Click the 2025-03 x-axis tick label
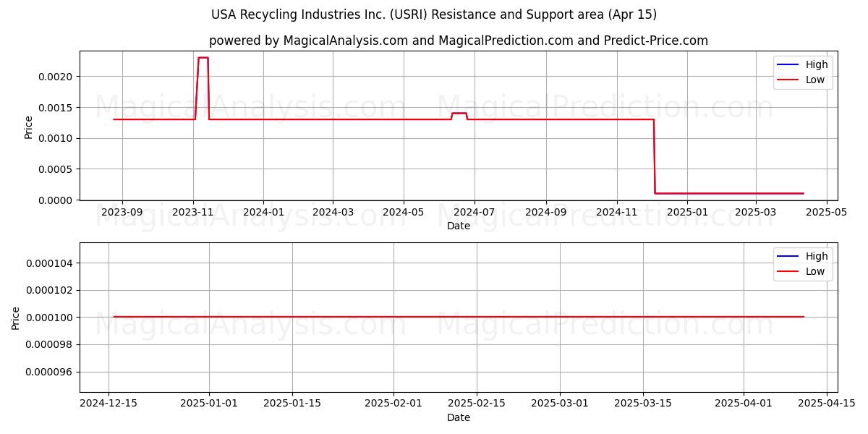Screen dimensions: 868x434 (755, 213)
